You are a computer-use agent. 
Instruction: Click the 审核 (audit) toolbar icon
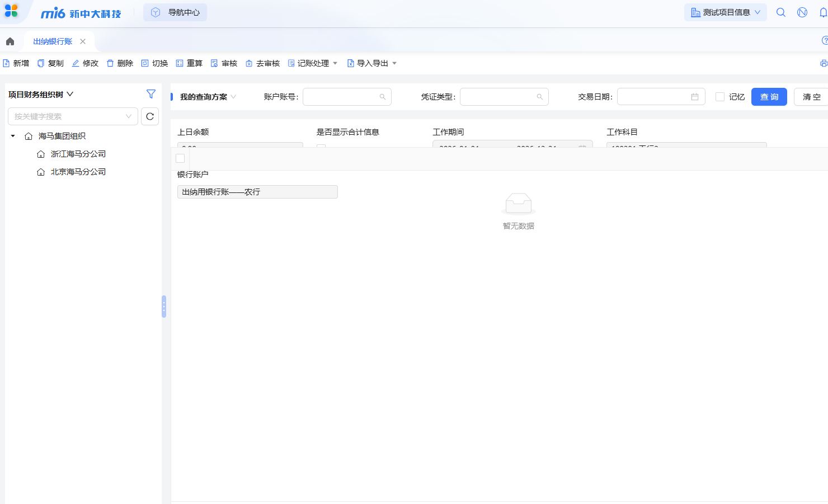214,63
